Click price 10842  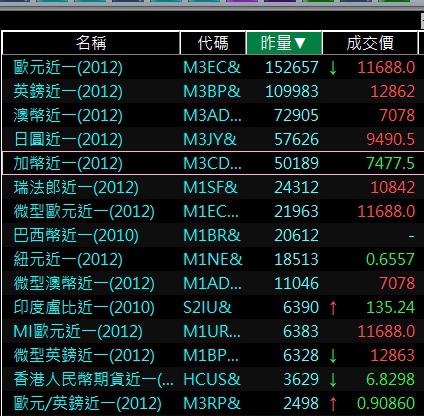point(393,188)
